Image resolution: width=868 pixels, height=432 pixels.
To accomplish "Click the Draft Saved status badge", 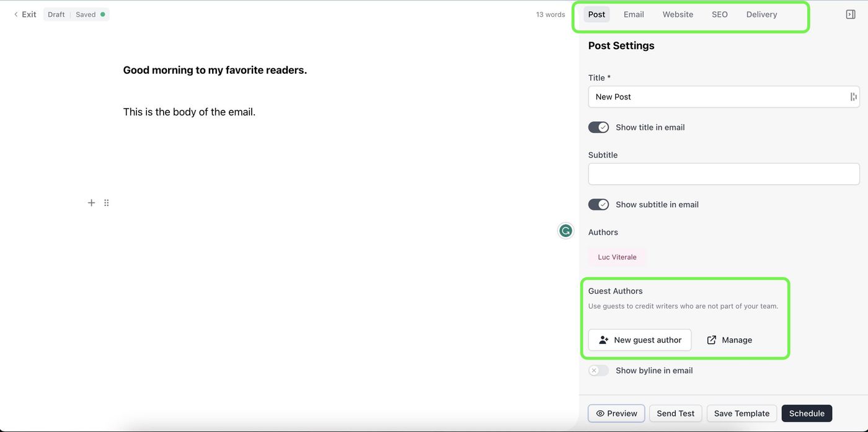I will (76, 14).
